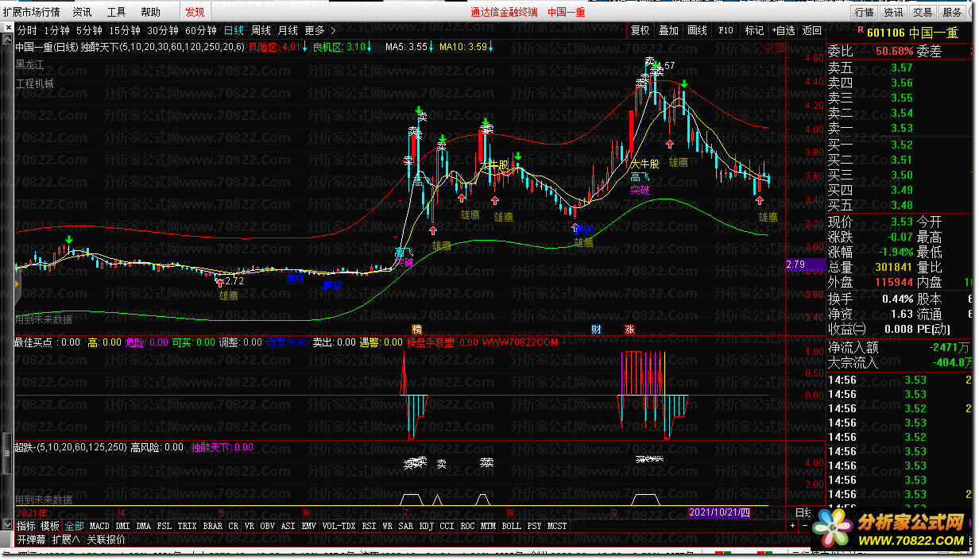Click the +自选 add-to-watchlist button
This screenshot has width=979, height=560.
[783, 31]
